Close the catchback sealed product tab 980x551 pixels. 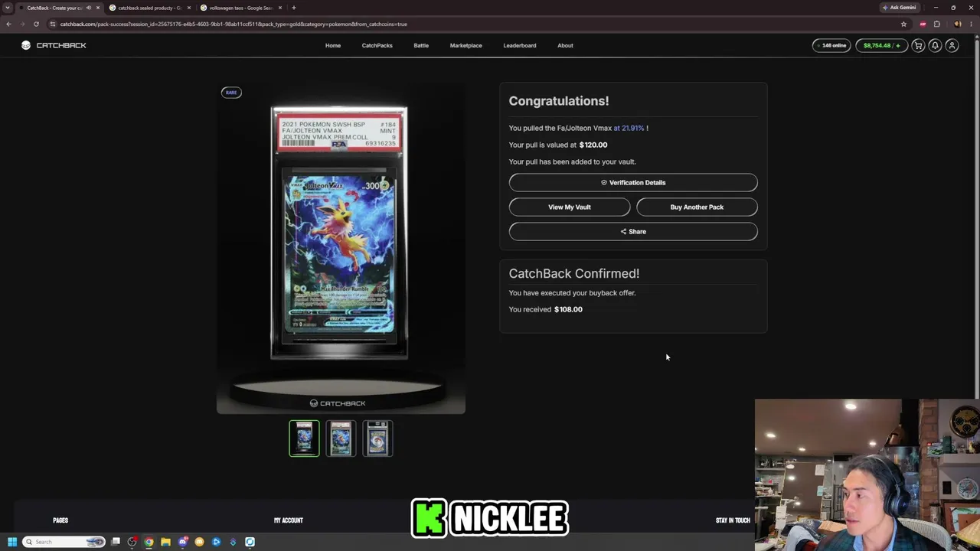[x=189, y=8]
